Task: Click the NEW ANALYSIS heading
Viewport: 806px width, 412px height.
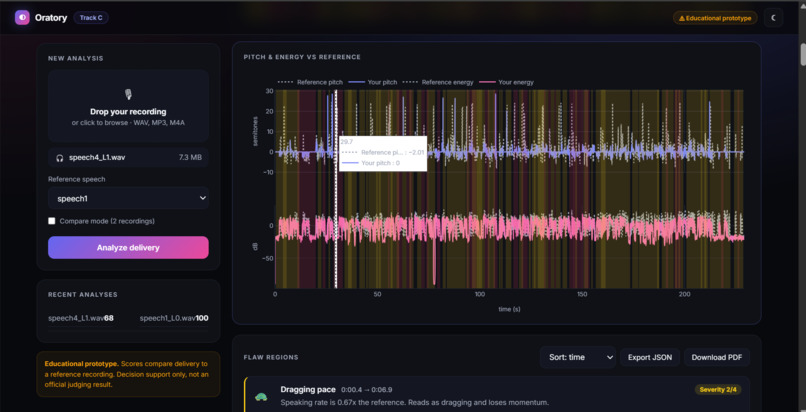Action: (x=76, y=59)
